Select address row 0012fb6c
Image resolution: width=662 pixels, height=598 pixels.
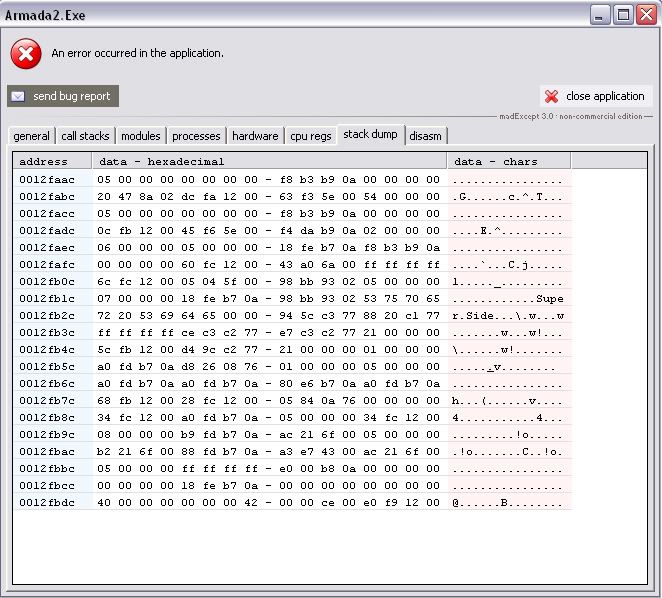[293, 383]
